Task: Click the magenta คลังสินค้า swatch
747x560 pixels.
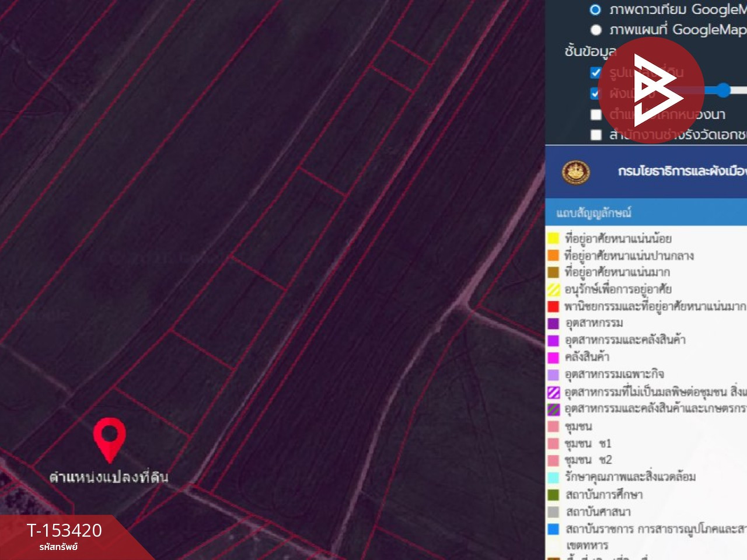Action: [553, 357]
